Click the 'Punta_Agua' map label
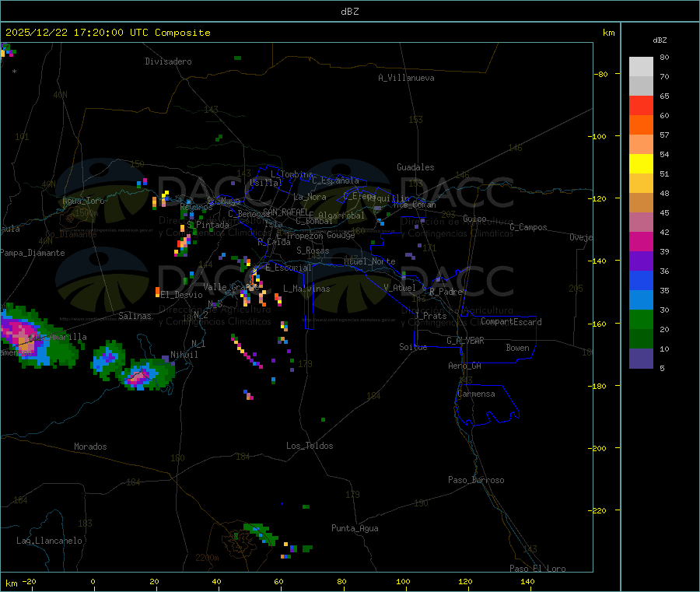 (355, 528)
